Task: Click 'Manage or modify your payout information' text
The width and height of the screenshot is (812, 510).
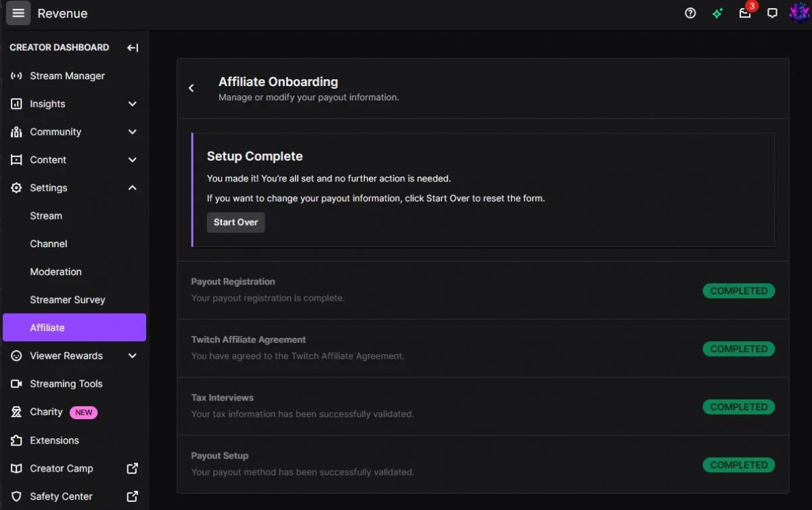Action: click(309, 97)
